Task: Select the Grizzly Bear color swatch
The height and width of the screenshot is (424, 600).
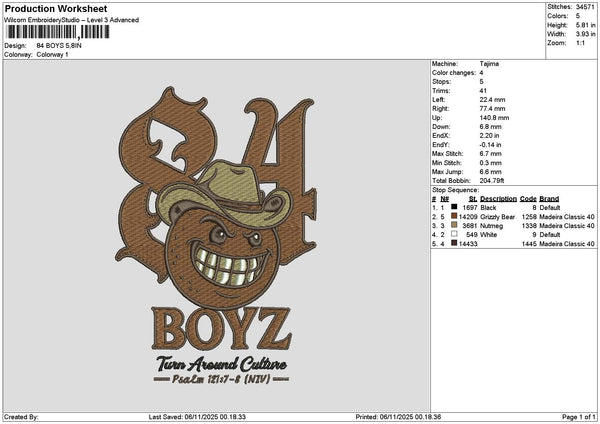Action: click(454, 216)
